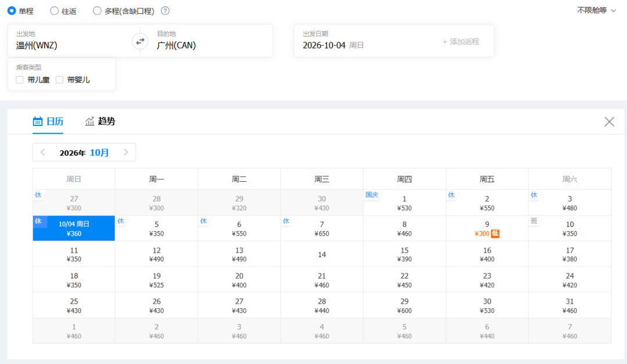Select October 15 priced ¥390

[404, 254]
